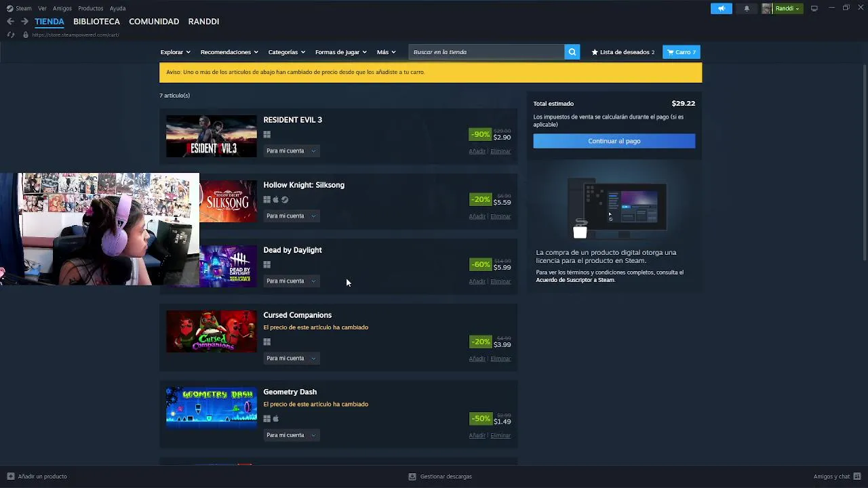Click the site lock icon
This screenshot has width=868, height=488.
[25, 35]
